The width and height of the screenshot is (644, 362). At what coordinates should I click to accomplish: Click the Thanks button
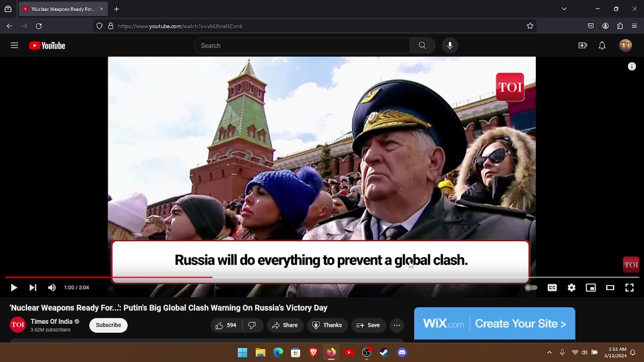coord(327,325)
